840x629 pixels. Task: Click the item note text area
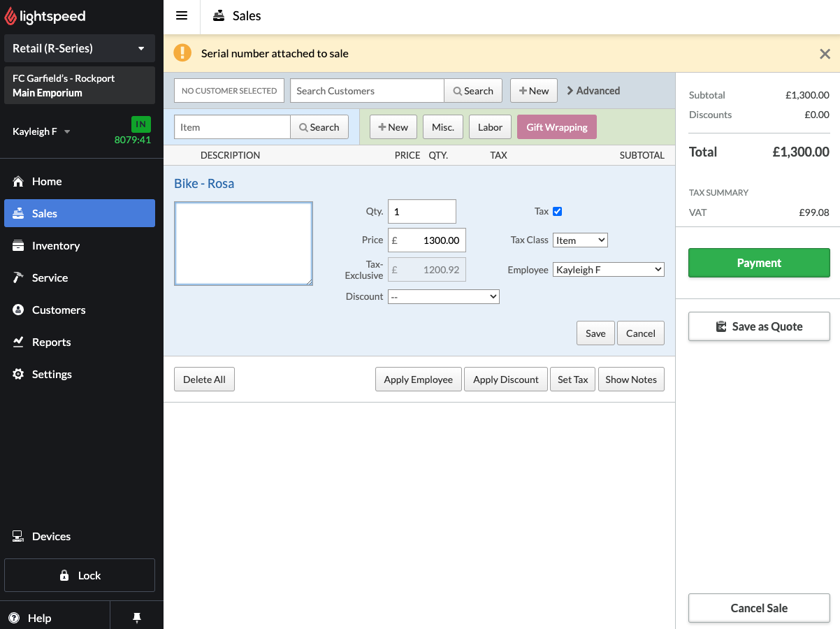click(243, 243)
